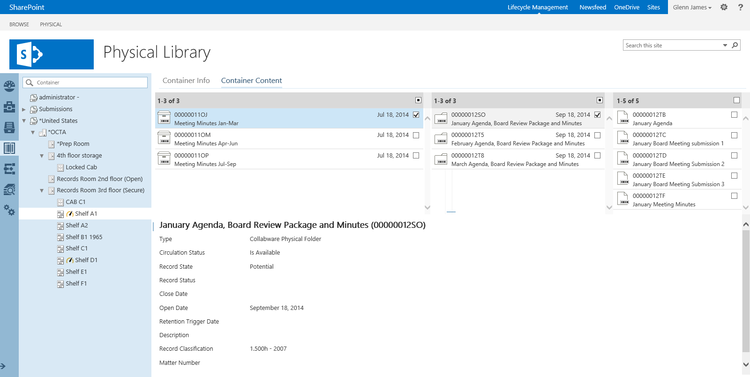Open the BROWSE ribbon tab
This screenshot has height=377, width=750.
19,24
